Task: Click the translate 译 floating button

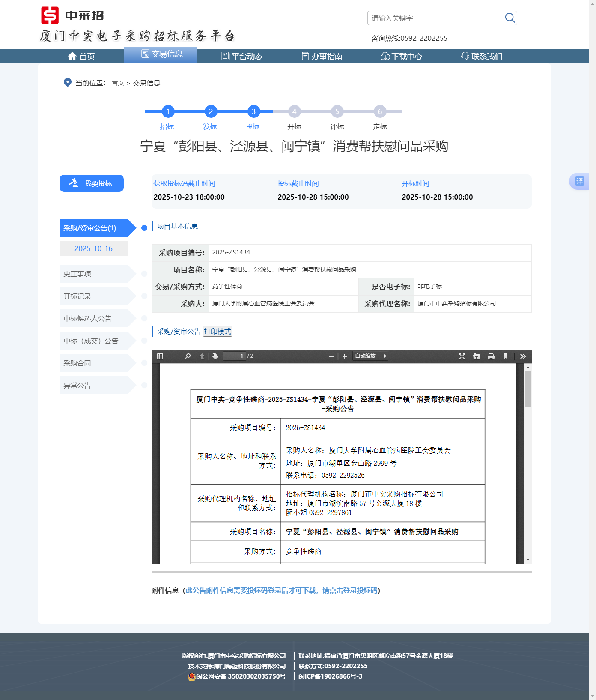Action: click(579, 181)
